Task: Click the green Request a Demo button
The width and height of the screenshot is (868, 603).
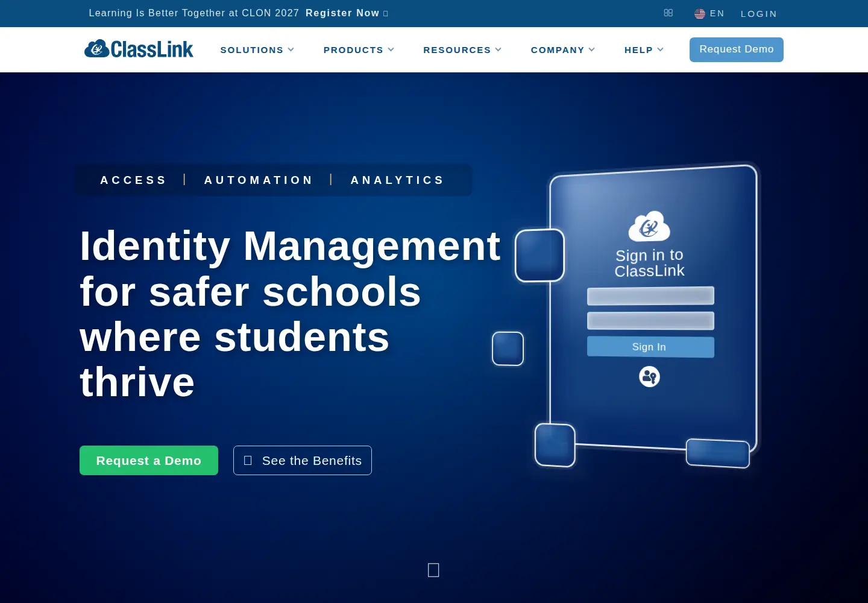Action: (x=149, y=461)
